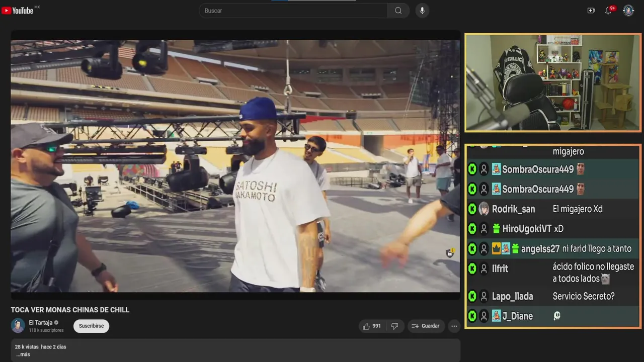Click the 110 k suscriptores text
This screenshot has height=362, width=644.
click(x=46, y=330)
